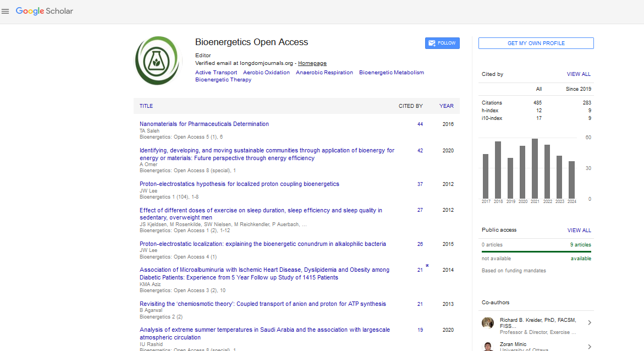This screenshot has height=351, width=644.
Task: Click the h-index metric label
Action: [x=490, y=111]
